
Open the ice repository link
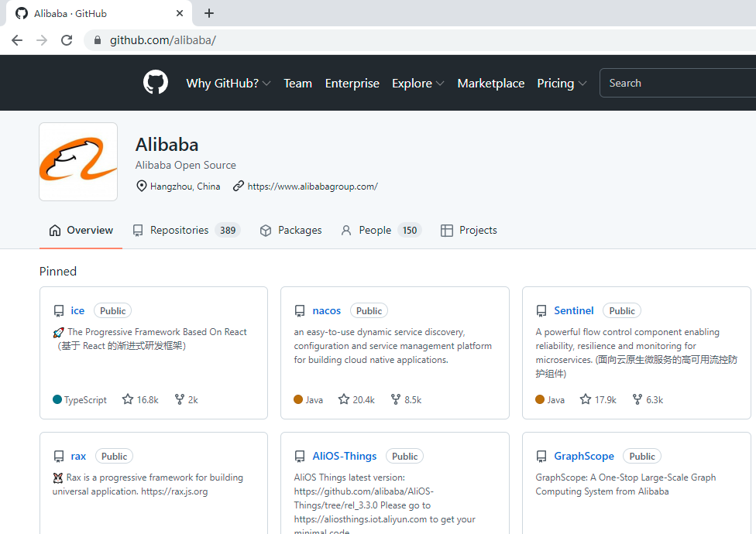click(x=77, y=311)
